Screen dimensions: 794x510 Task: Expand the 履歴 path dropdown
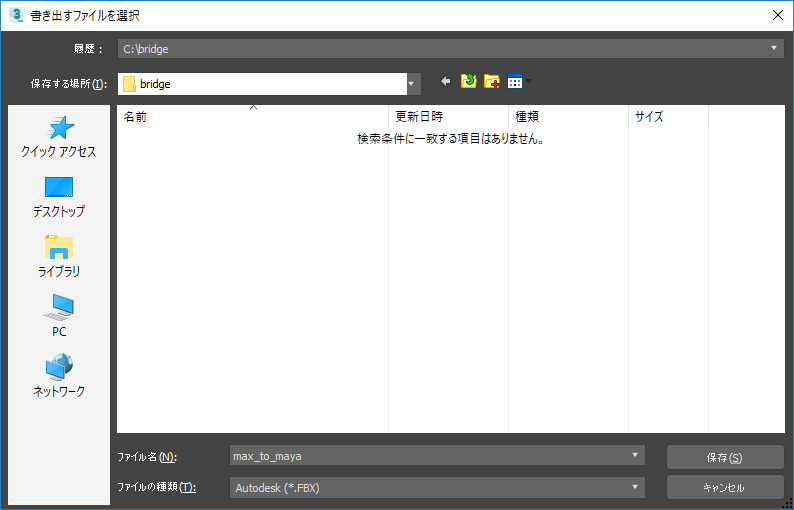click(776, 47)
